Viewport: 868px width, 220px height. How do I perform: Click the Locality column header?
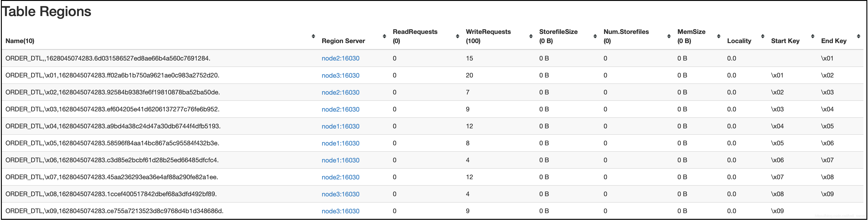(x=739, y=41)
